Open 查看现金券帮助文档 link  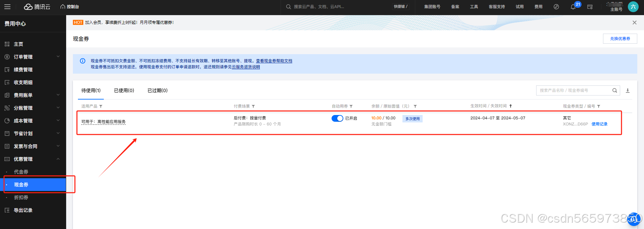[x=274, y=61]
